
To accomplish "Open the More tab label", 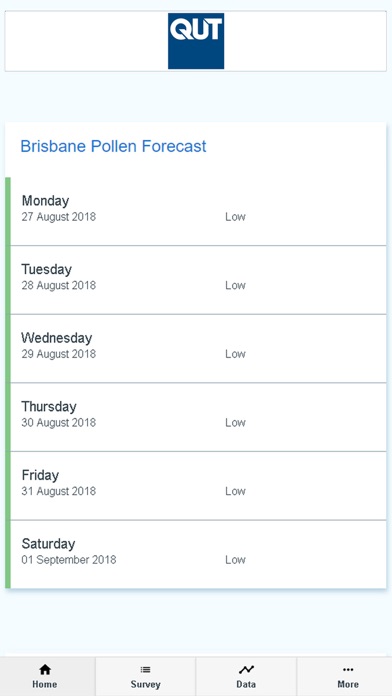I will [348, 684].
